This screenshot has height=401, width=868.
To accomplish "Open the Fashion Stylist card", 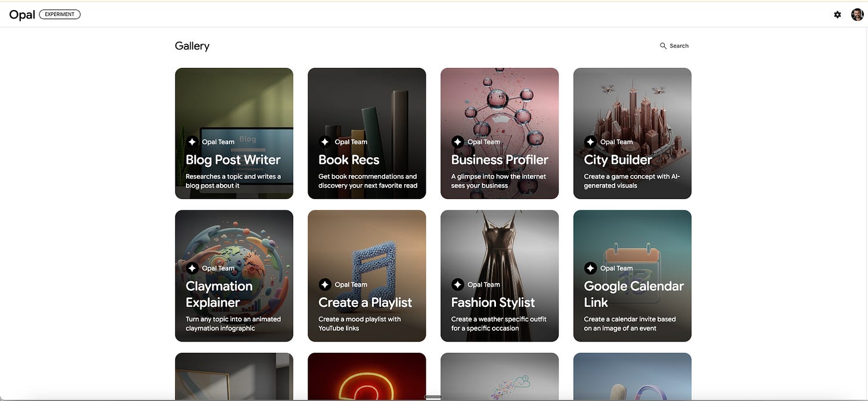I will [x=500, y=276].
